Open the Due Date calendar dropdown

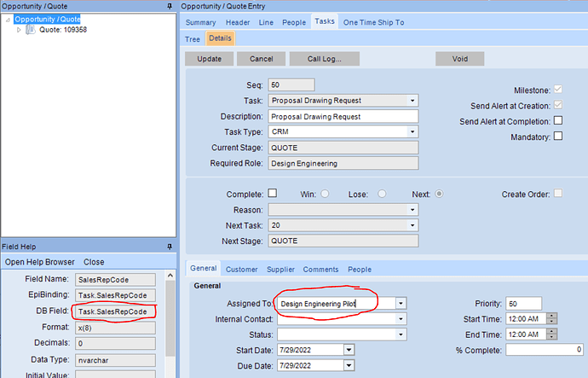349,365
